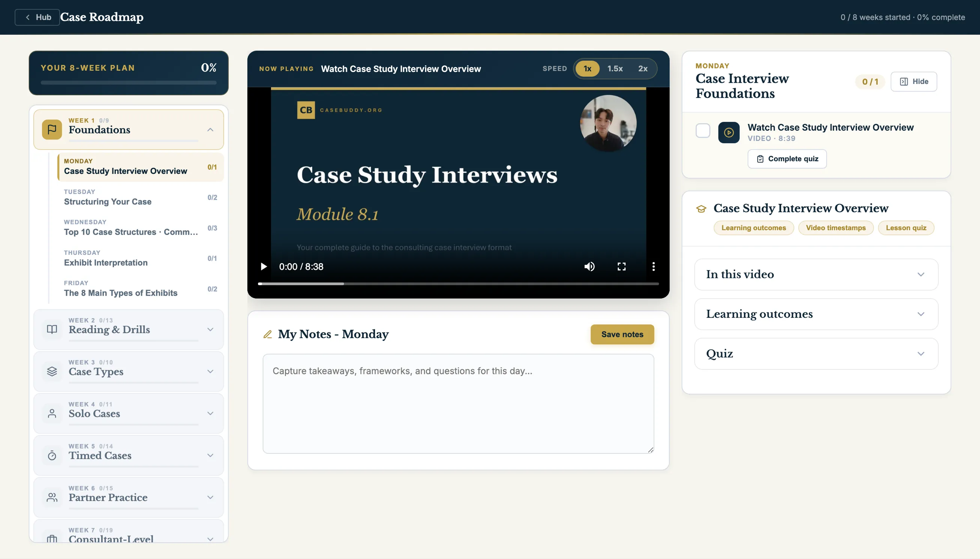Image resolution: width=980 pixels, height=559 pixels.
Task: Jump to Video timestamps pill tag
Action: coord(836,228)
